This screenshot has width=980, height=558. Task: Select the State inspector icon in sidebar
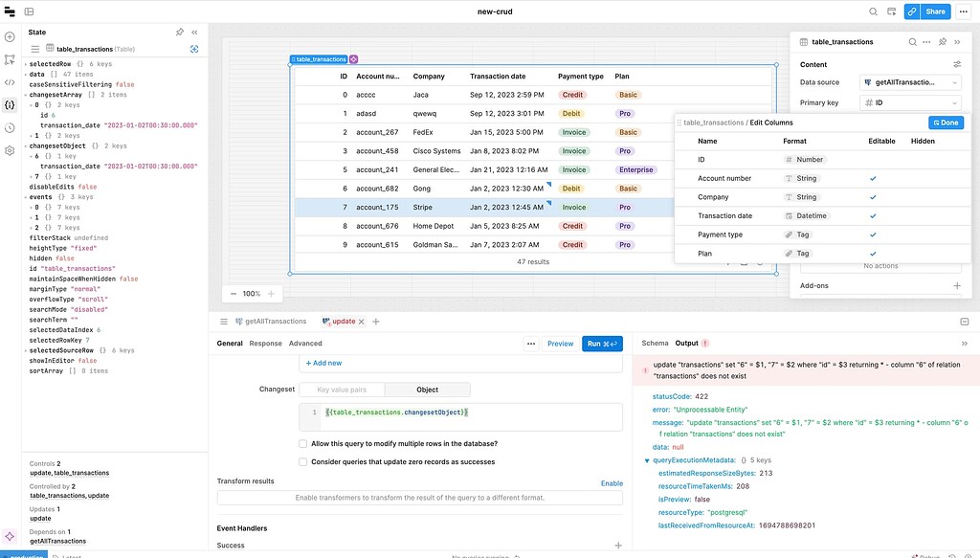pos(10,105)
